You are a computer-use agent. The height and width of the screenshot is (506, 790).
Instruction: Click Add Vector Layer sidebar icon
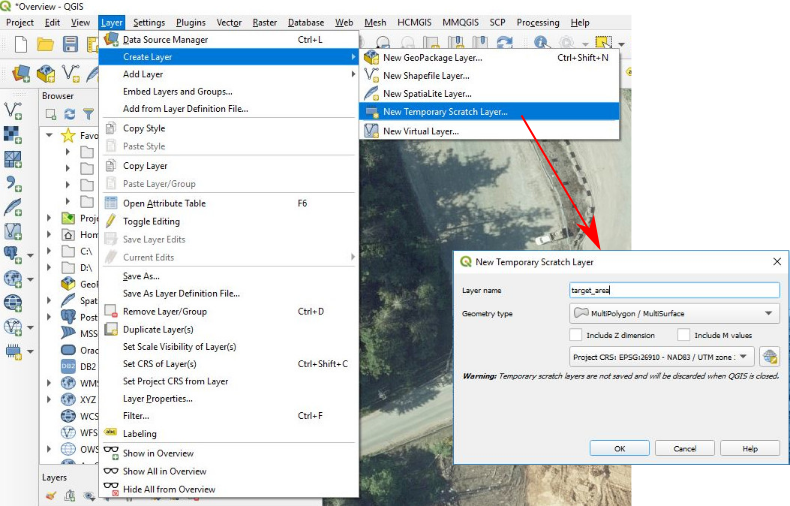coord(13,111)
